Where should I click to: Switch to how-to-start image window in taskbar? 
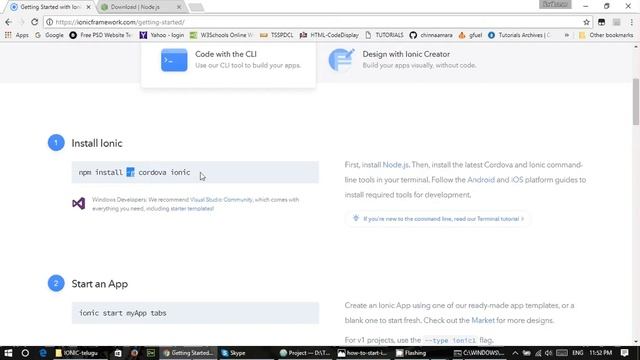[362, 353]
